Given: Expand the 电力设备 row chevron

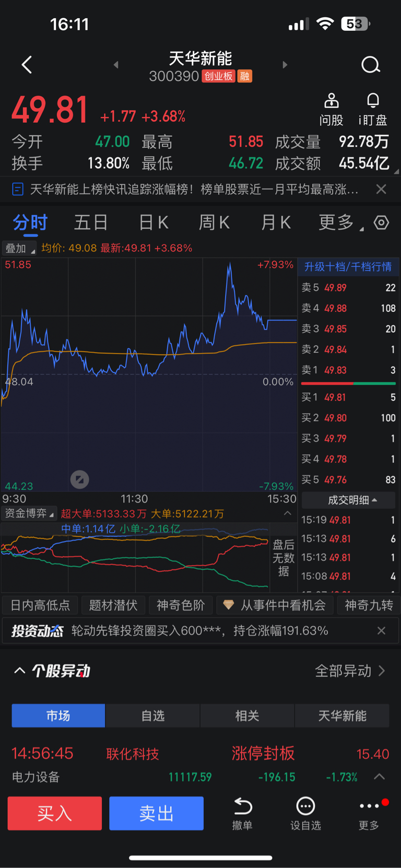Looking at the screenshot, I should click(x=380, y=777).
